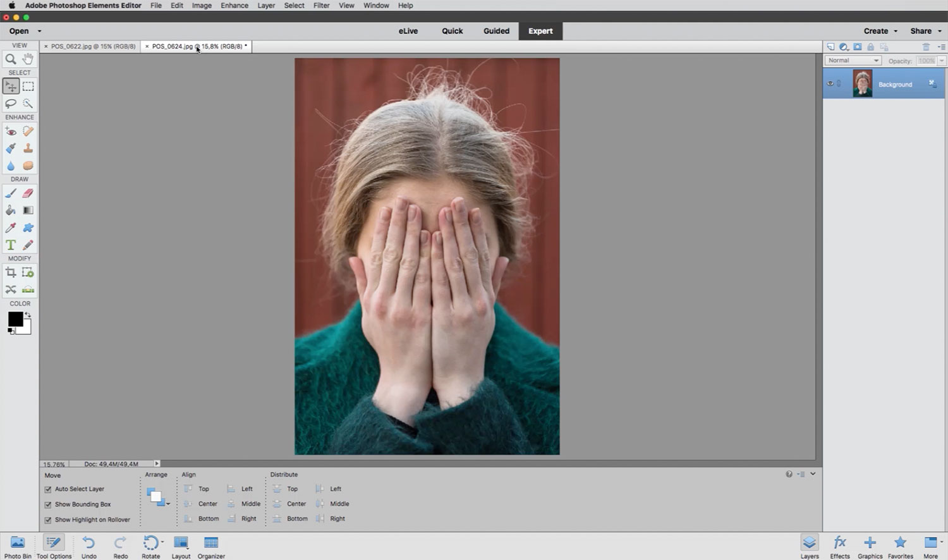Open the Share dropdown menu
The width and height of the screenshot is (948, 560).
tap(925, 31)
